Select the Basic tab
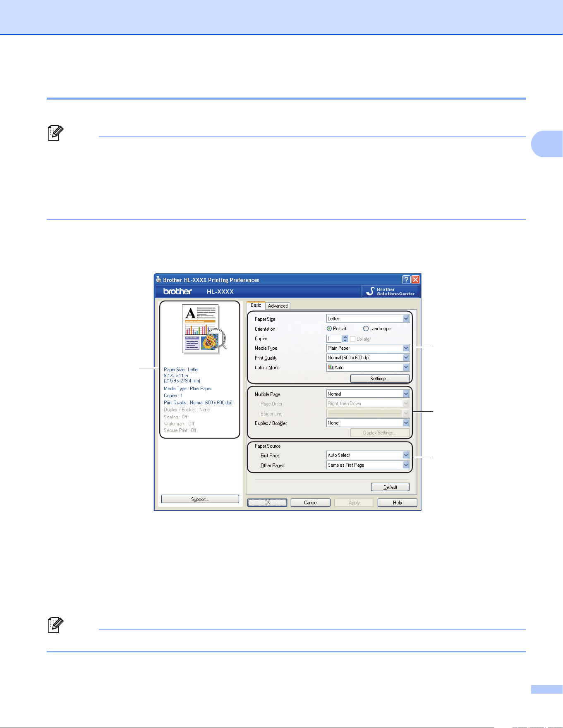 click(x=256, y=305)
